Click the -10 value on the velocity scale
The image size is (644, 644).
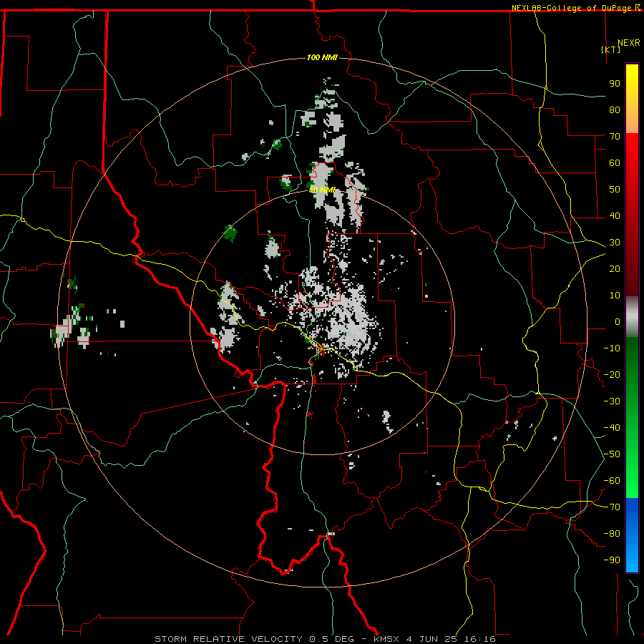pos(612,348)
